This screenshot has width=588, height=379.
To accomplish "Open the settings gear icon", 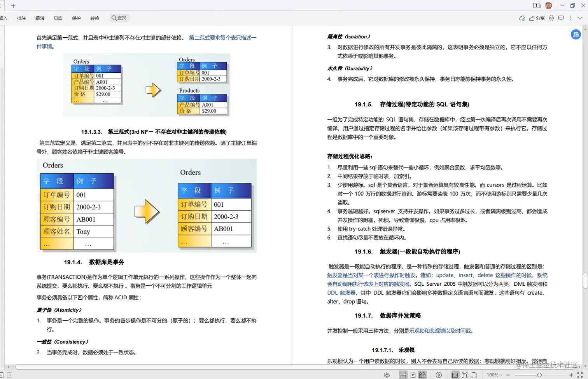I will coord(551,18).
